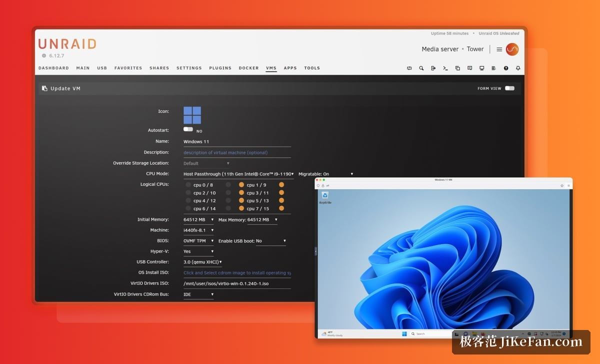
Task: Open the Override Storage Location dropdown
Action: click(206, 163)
